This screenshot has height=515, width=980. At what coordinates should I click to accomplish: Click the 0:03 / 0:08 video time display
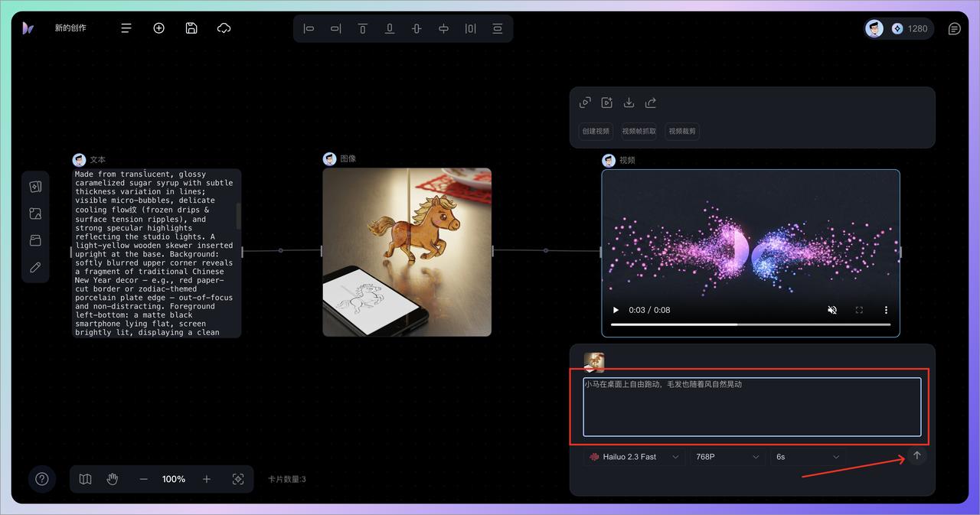649,310
